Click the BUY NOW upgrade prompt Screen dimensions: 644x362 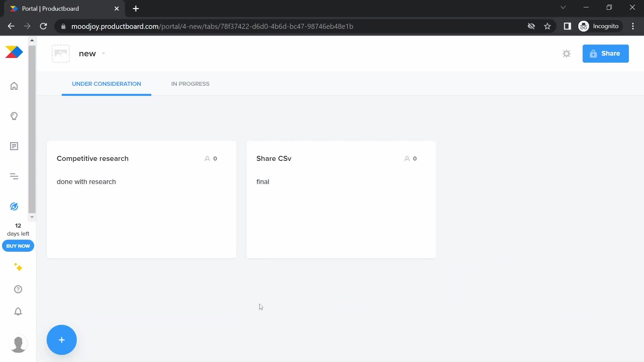(18, 246)
